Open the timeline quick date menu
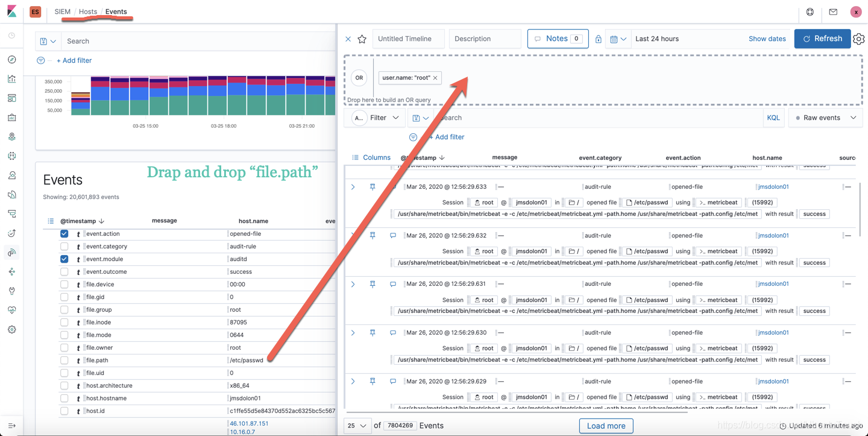 (x=618, y=39)
